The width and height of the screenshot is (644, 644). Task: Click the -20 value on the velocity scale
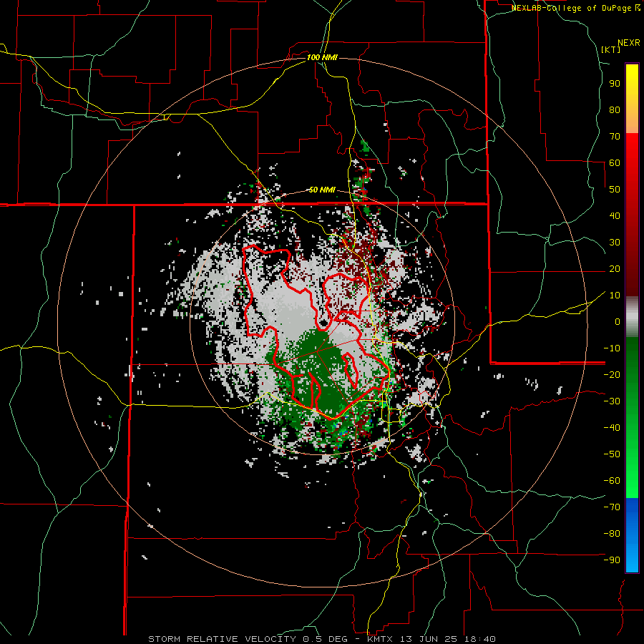point(612,375)
